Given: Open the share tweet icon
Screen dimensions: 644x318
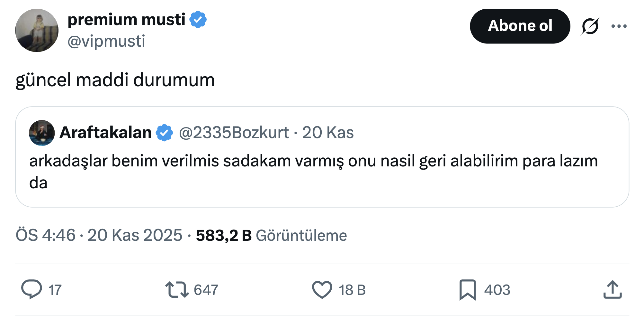Looking at the screenshot, I should click(x=613, y=289).
